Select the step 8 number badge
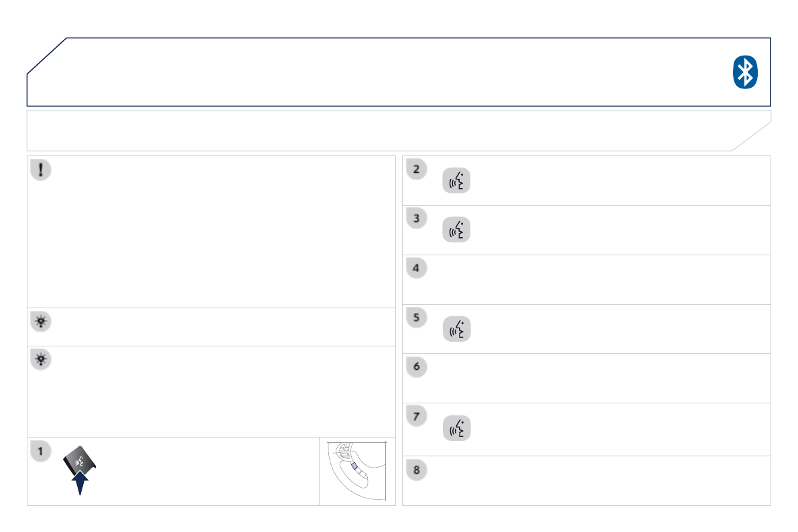Viewport: 798px width, 532px height. tap(416, 470)
